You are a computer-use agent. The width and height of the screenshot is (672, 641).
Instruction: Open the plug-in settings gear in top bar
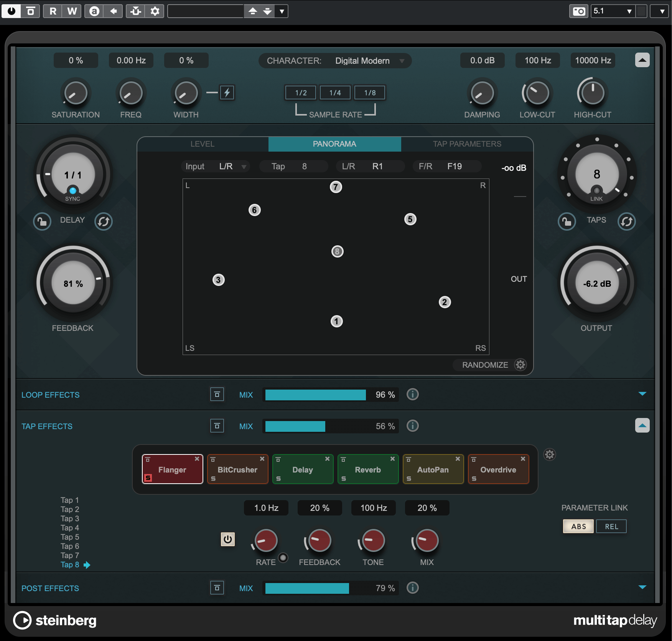coord(155,11)
